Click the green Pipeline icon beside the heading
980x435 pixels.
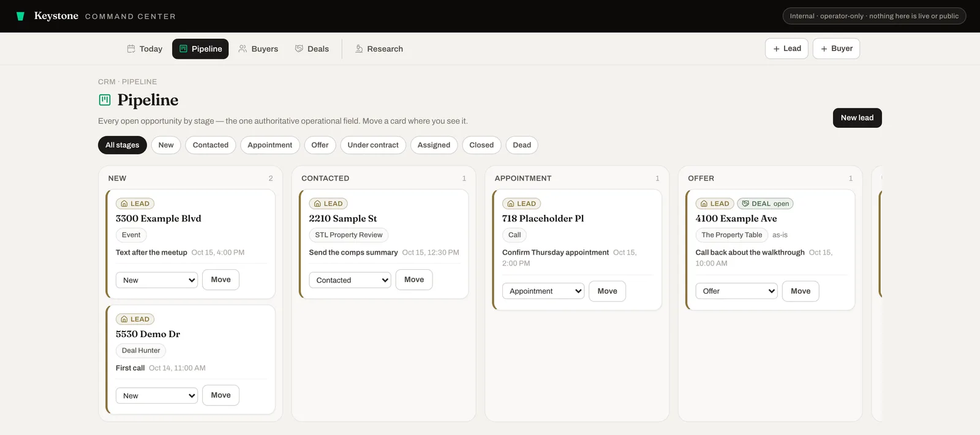tap(105, 100)
